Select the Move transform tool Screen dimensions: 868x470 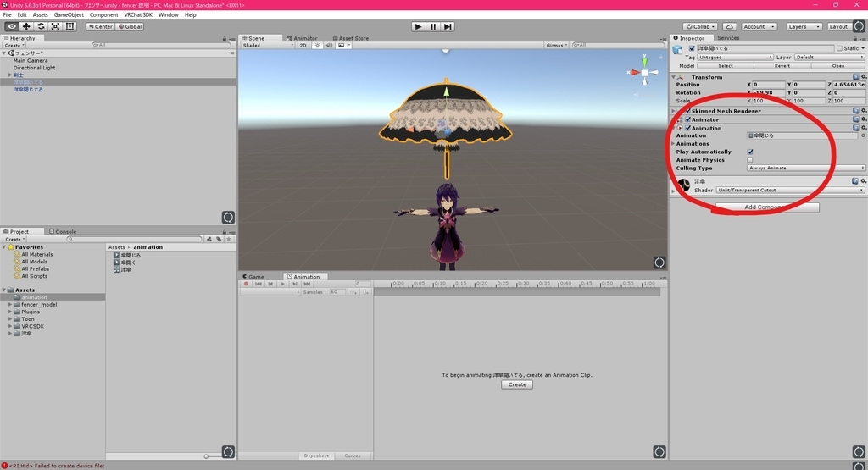pos(26,26)
